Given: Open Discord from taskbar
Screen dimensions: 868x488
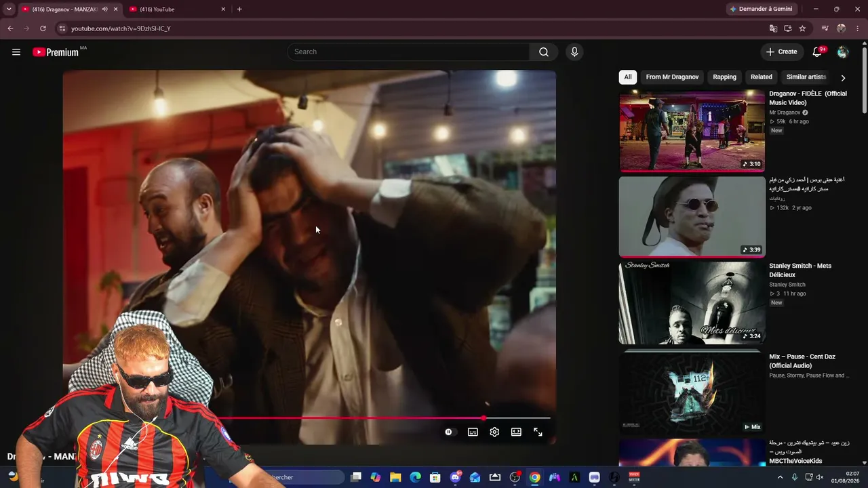Looking at the screenshot, I should tap(456, 477).
